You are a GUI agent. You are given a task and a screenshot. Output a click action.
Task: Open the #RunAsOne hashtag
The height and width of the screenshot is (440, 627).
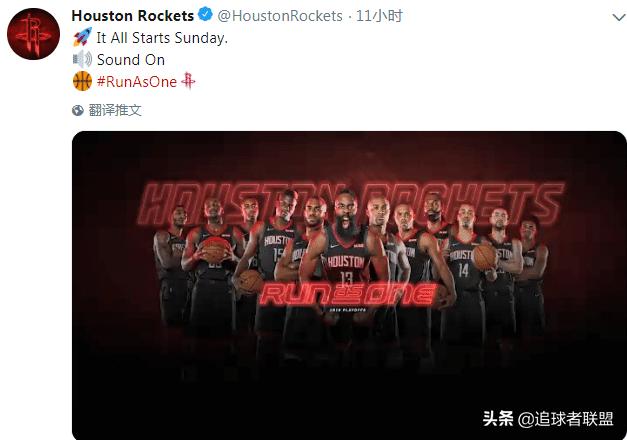tap(137, 82)
